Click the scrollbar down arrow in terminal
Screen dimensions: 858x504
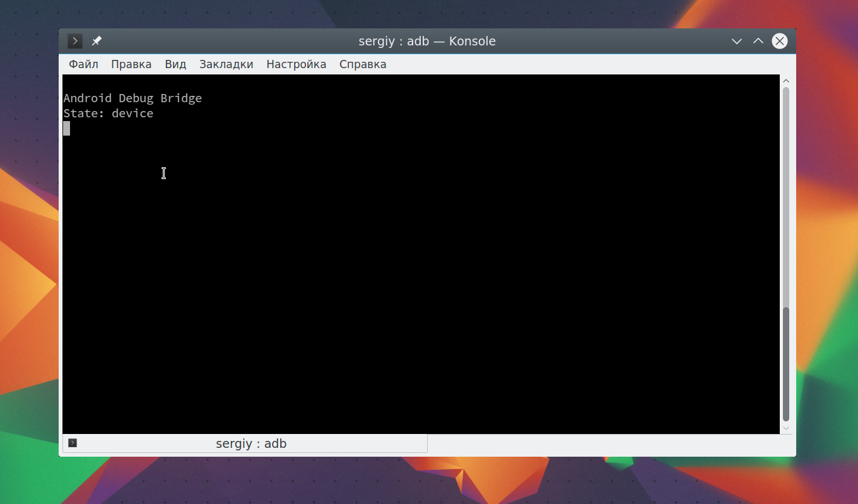click(x=786, y=428)
